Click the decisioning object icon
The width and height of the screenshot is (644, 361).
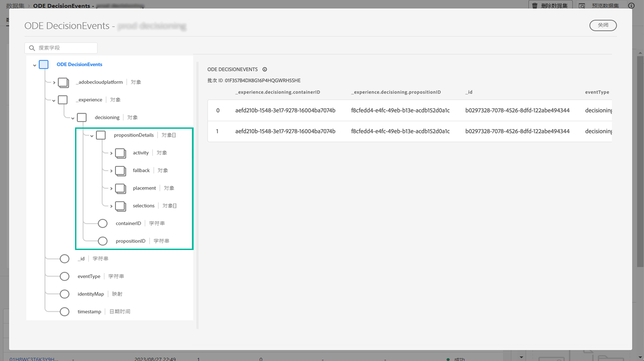click(82, 118)
